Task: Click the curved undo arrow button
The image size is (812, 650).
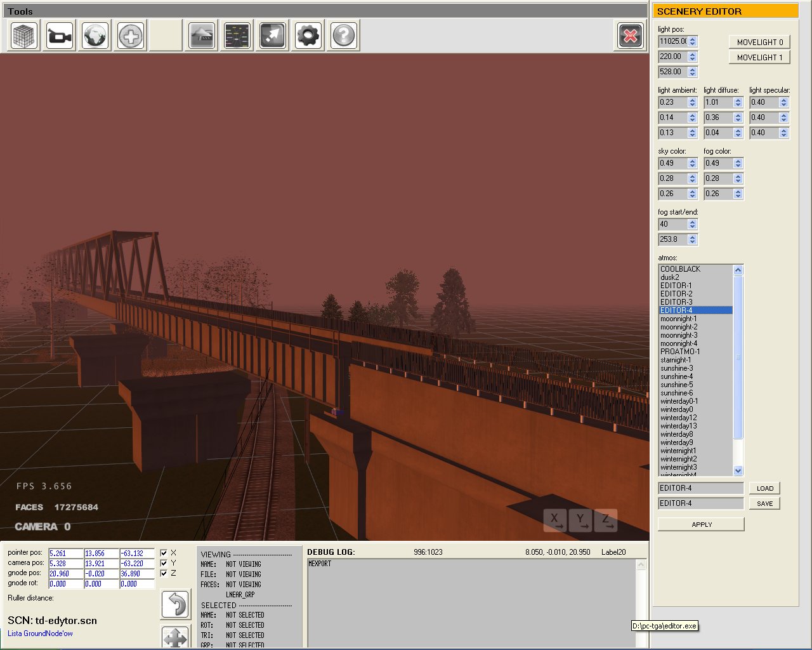Action: (x=176, y=604)
